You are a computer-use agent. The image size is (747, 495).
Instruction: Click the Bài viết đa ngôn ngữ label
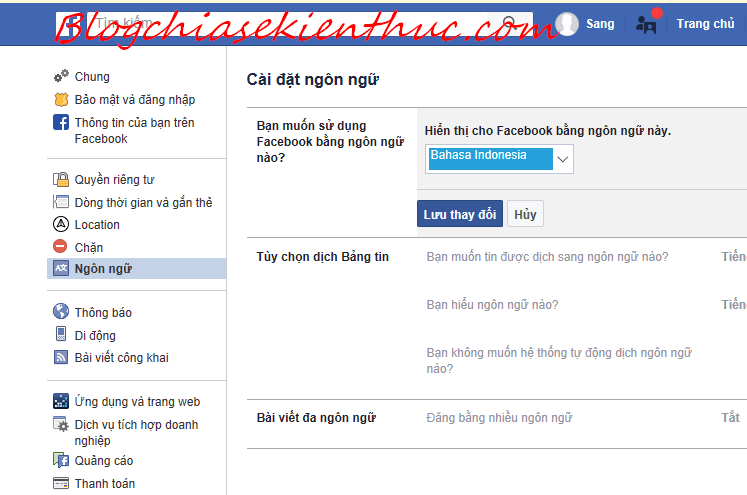coord(316,418)
